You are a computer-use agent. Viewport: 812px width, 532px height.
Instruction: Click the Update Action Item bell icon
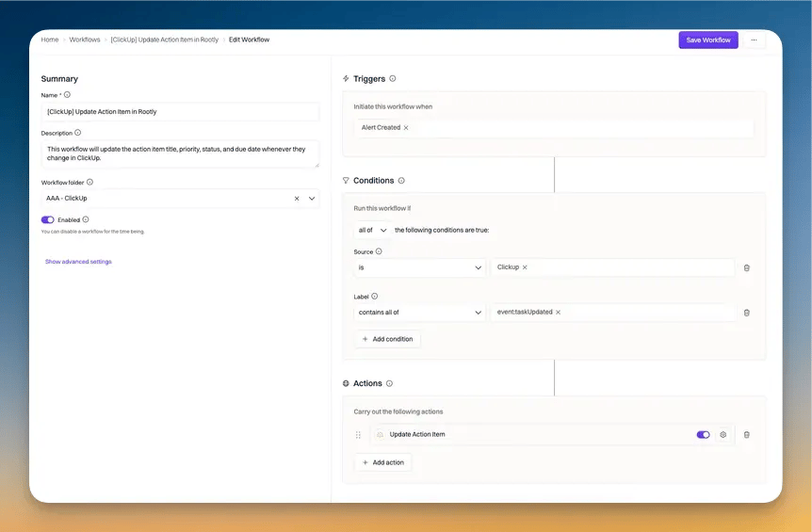click(x=381, y=435)
